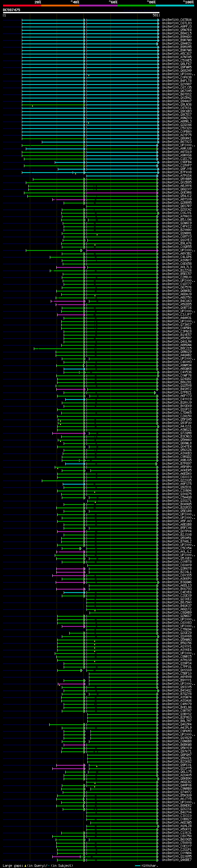The height and width of the screenshot is (868, 197).
Task: Open entry UniRef100_A9PFJ3
Action: pos(176,26)
